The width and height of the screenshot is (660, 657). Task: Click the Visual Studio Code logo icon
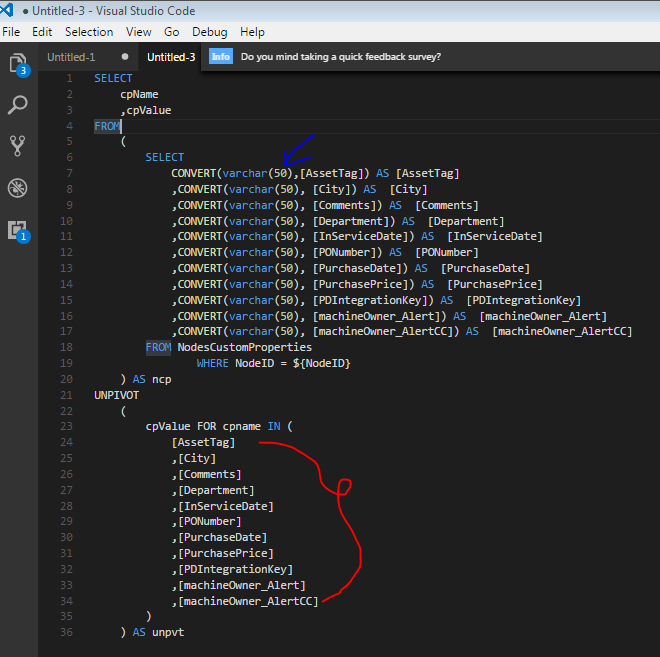pyautogui.click(x=7, y=9)
